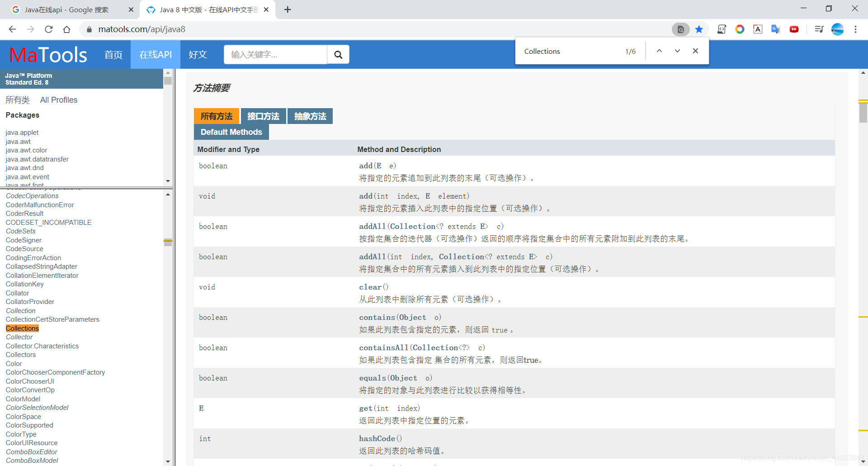This screenshot has height=466, width=868.
Task: Select the 所有方法 methods tab
Action: (217, 116)
